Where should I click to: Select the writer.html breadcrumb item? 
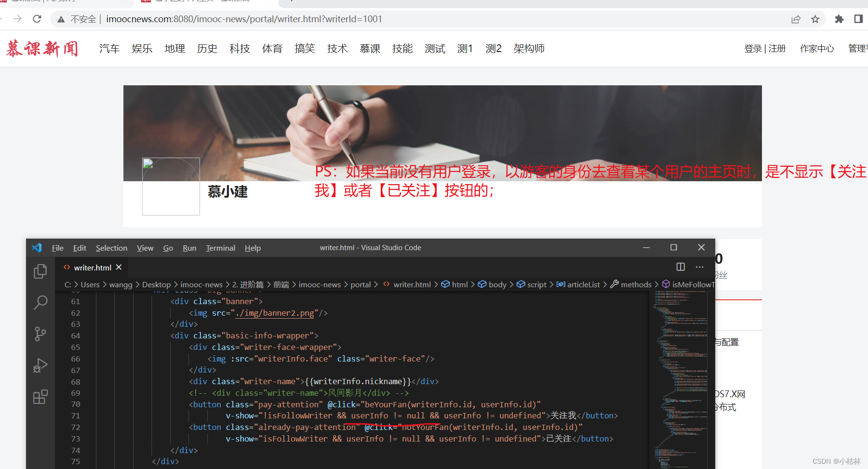[407, 285]
